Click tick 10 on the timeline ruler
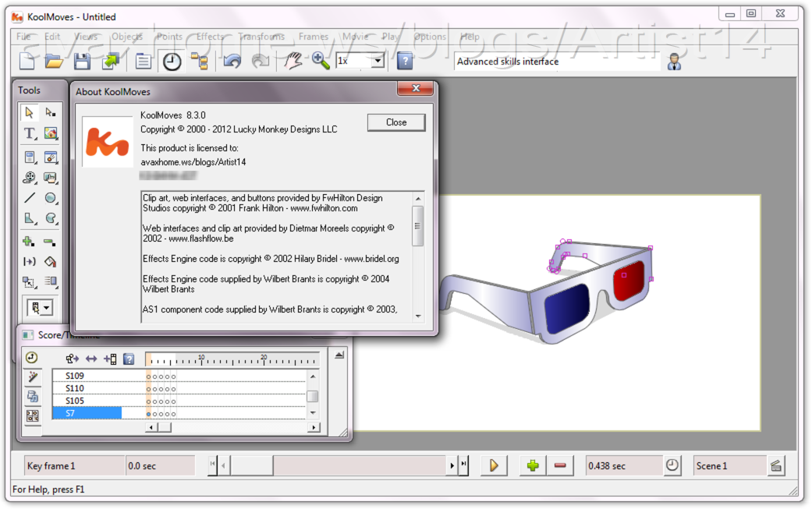 [201, 360]
